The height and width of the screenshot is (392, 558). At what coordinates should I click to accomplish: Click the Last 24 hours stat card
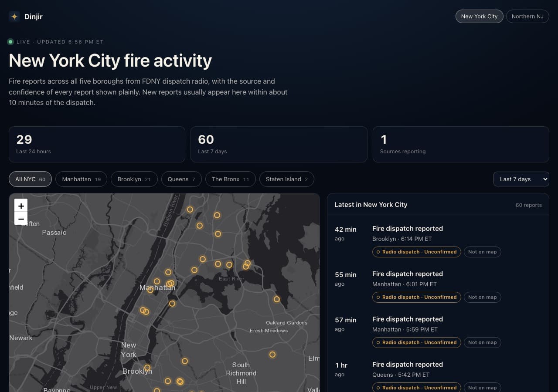[x=97, y=144]
